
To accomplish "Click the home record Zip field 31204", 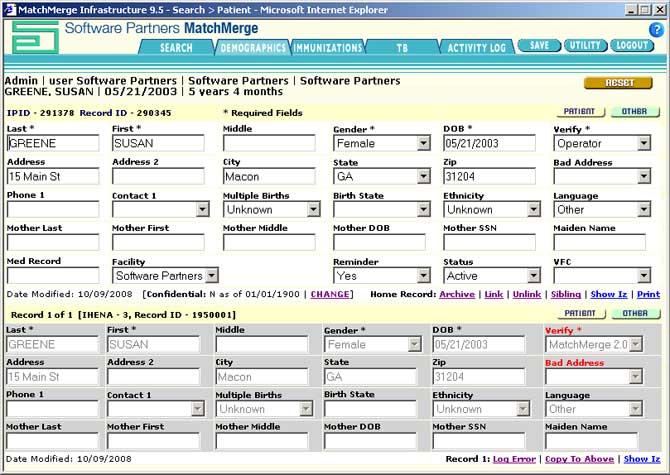I will 489,176.
